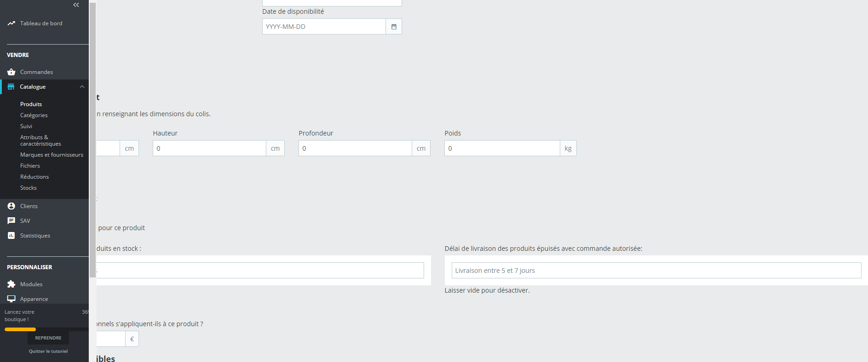Open SAV chat bubble icon
Screen dimensions: 868x362
11,221
